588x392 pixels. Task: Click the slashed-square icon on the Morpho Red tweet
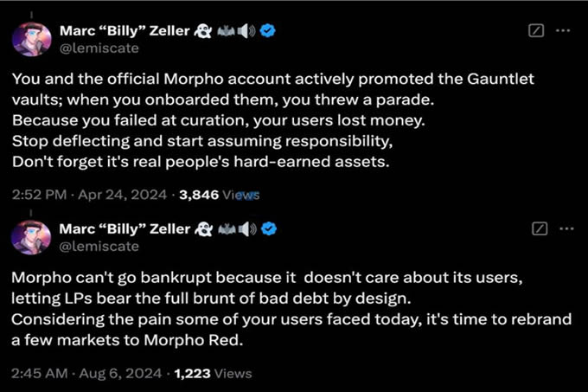coord(540,228)
